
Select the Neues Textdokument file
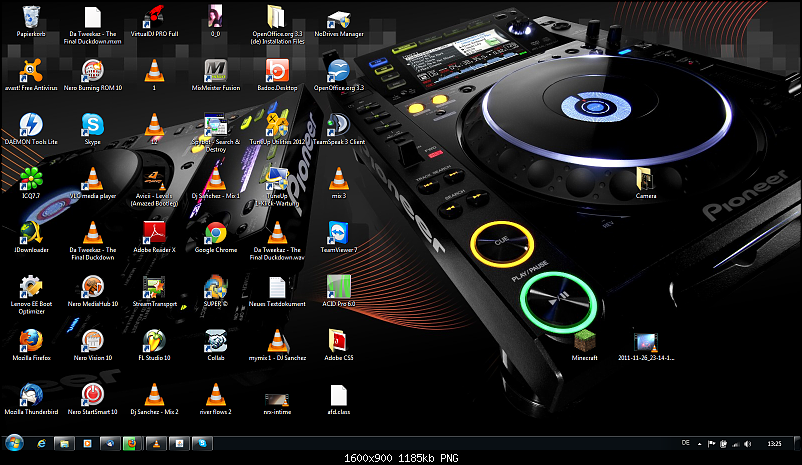point(277,287)
